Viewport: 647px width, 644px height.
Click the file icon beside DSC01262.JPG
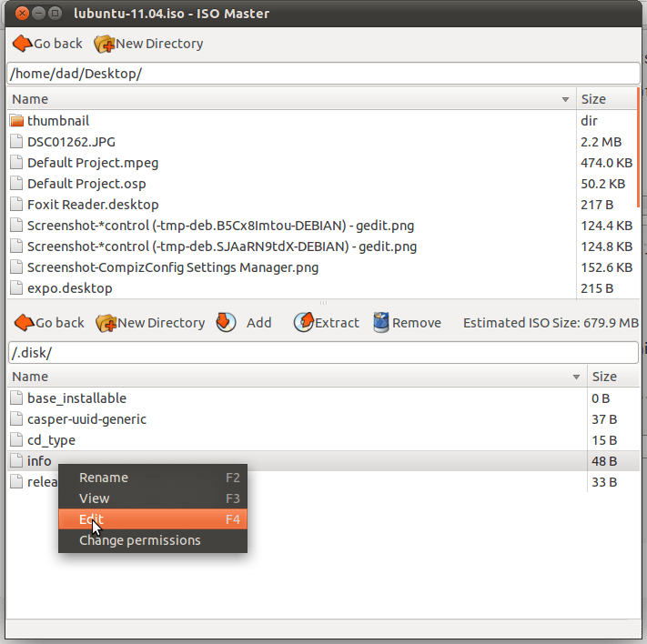coord(16,142)
